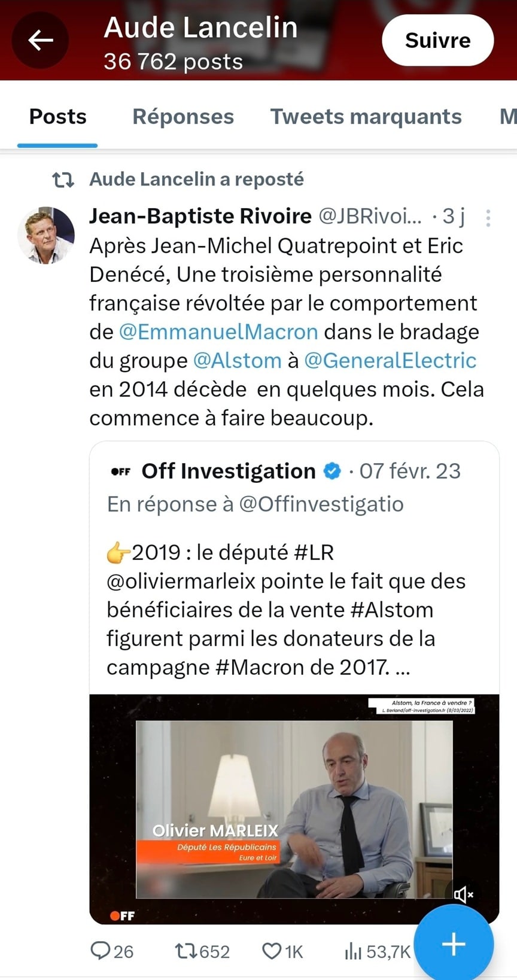The image size is (517, 980).
Task: Follow the @GeneralElectric mention link
Action: coord(390,360)
